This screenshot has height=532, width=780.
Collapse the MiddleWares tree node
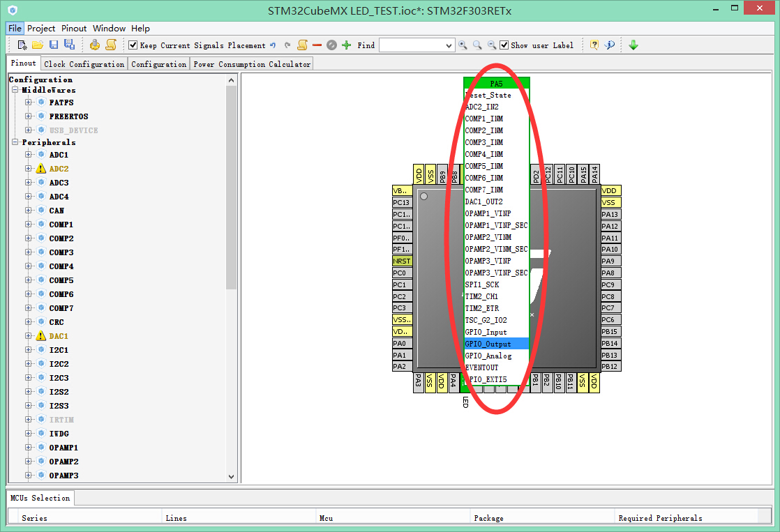(15, 90)
